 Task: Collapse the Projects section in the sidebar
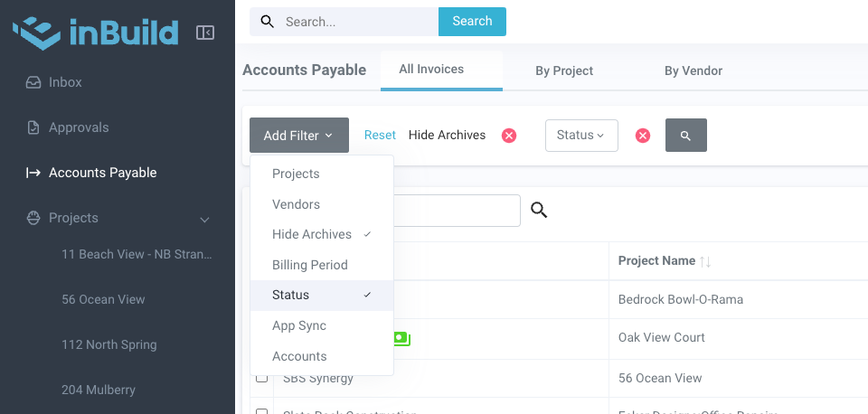tap(205, 219)
